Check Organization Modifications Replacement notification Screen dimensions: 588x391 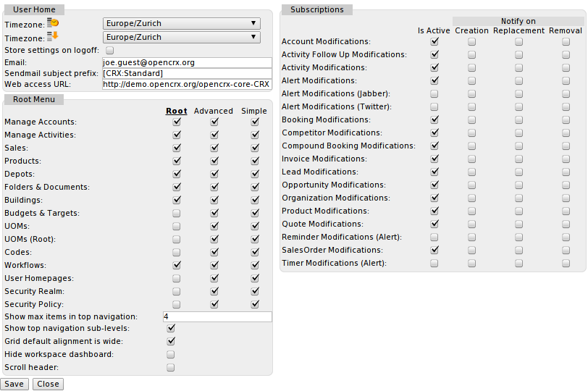coord(518,198)
